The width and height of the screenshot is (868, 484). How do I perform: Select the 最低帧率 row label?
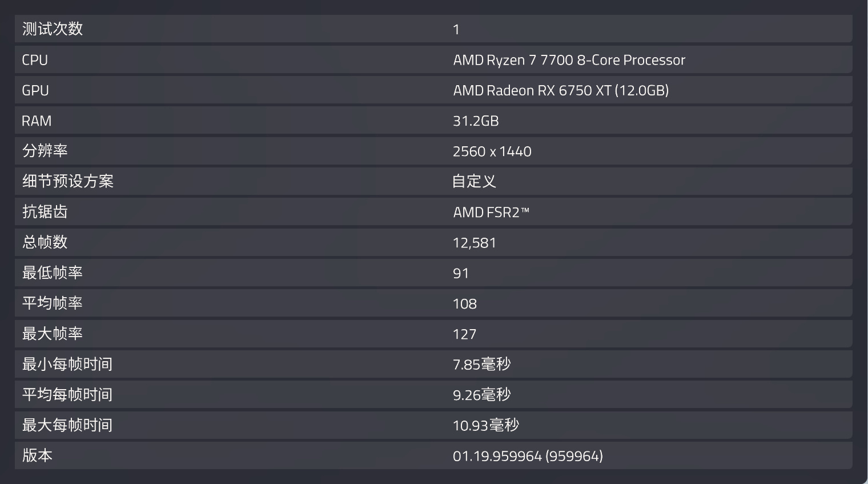[53, 273]
